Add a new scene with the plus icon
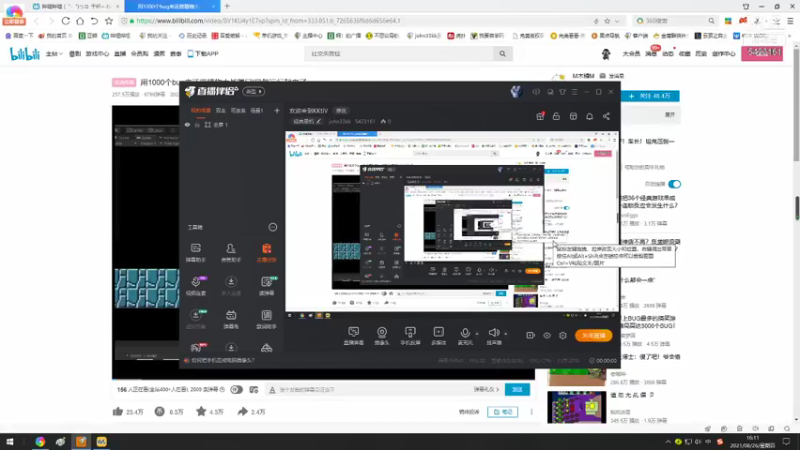The width and height of the screenshot is (800, 450). [x=277, y=110]
